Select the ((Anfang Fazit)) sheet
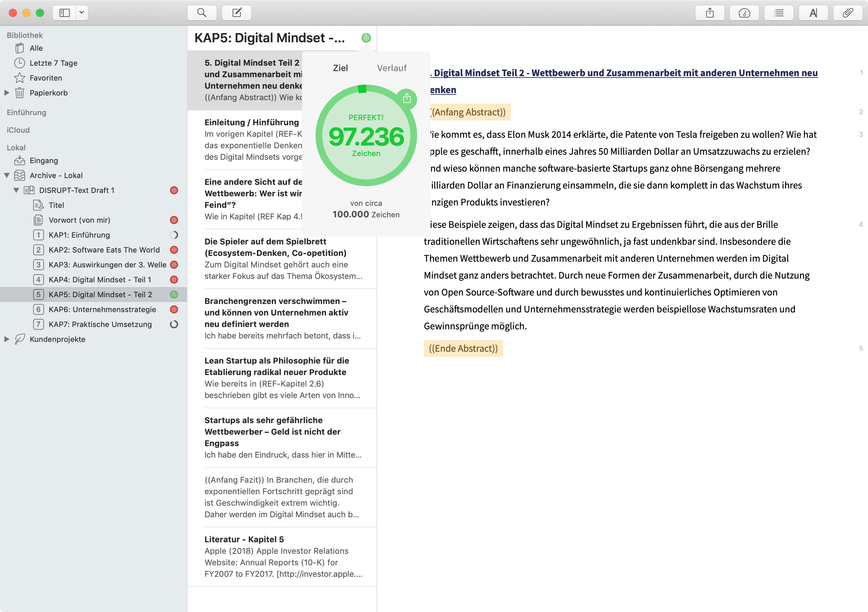 282,497
